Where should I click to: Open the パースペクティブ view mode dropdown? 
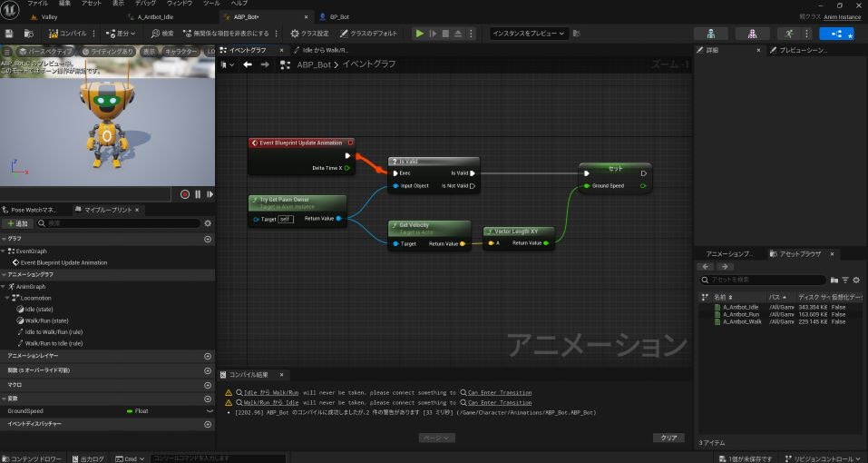44,52
